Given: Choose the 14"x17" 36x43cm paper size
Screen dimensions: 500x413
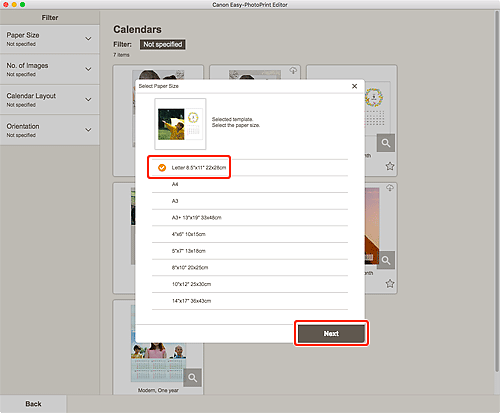Looking at the screenshot, I should coord(250,301).
